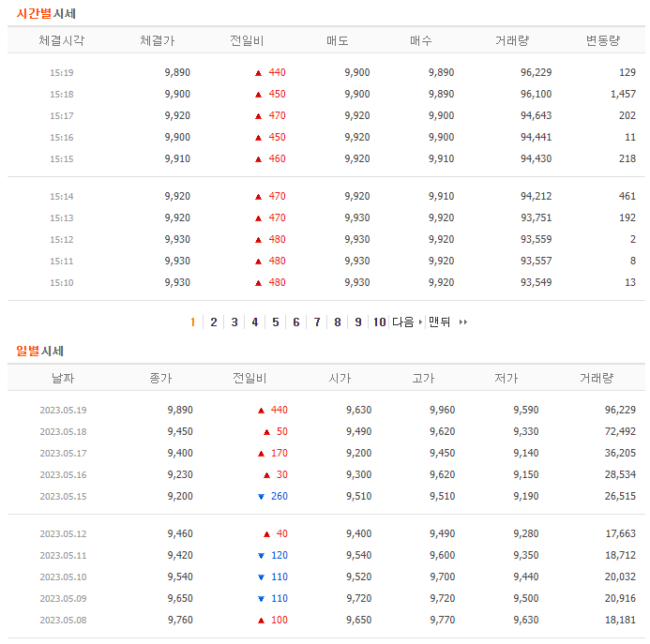
Task: Click the 날짜 column header
Action: 63,378
